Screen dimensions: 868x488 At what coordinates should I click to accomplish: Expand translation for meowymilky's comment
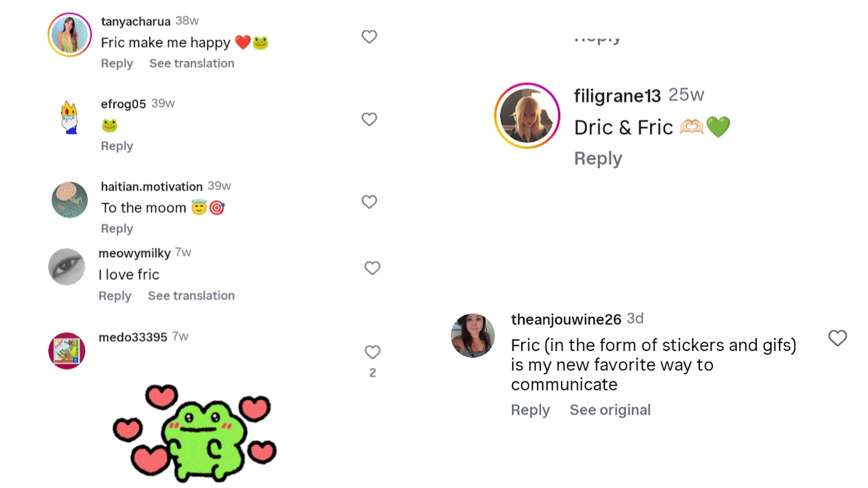pyautogui.click(x=191, y=296)
